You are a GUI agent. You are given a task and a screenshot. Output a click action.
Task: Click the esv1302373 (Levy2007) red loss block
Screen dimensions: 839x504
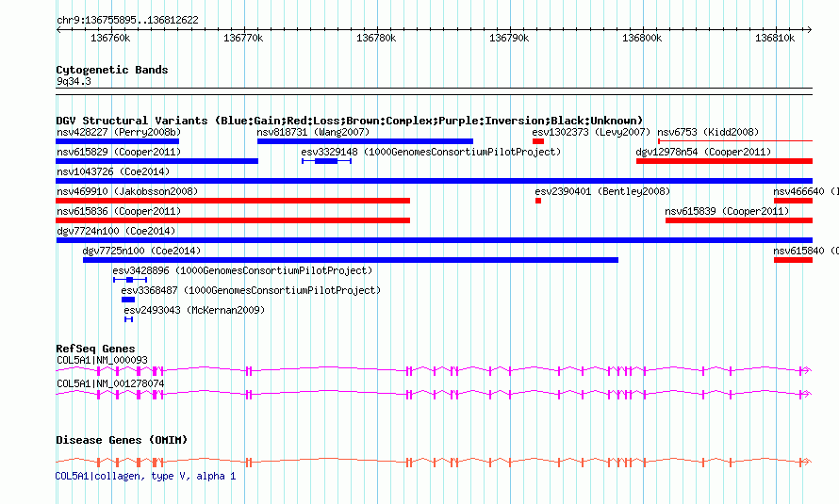coord(538,141)
